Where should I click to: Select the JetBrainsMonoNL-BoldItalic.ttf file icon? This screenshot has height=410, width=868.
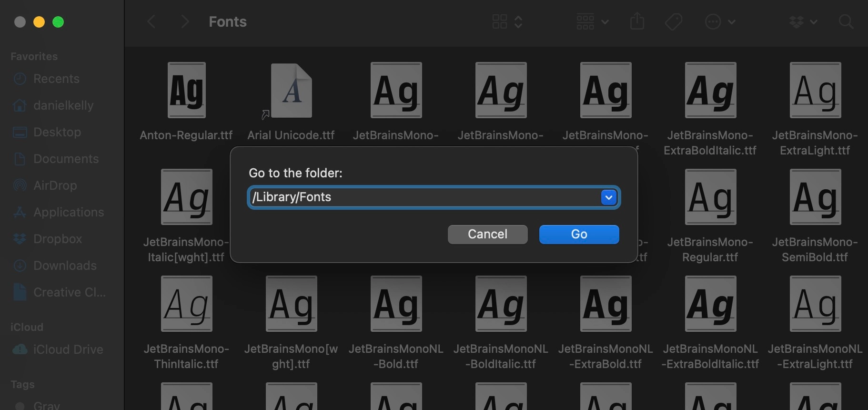[501, 304]
